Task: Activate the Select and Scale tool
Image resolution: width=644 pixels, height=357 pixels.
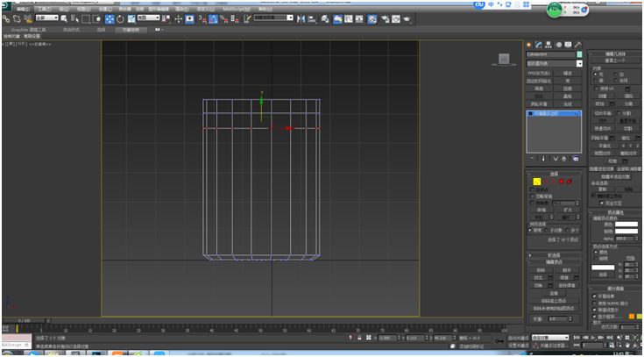Action: pos(131,18)
